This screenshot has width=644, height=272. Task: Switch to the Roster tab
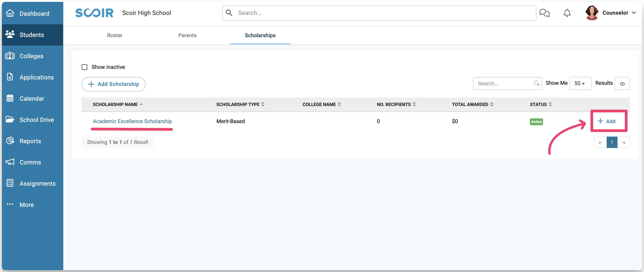click(x=115, y=35)
